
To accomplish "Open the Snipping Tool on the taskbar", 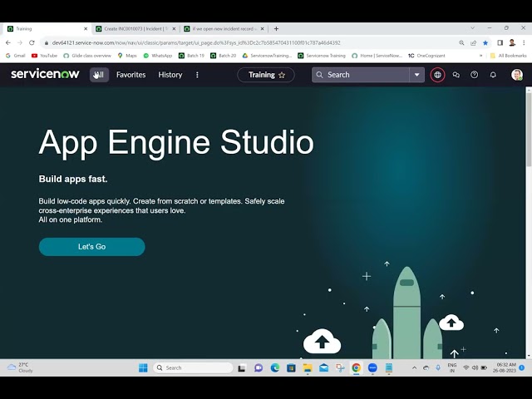I will click(340, 367).
